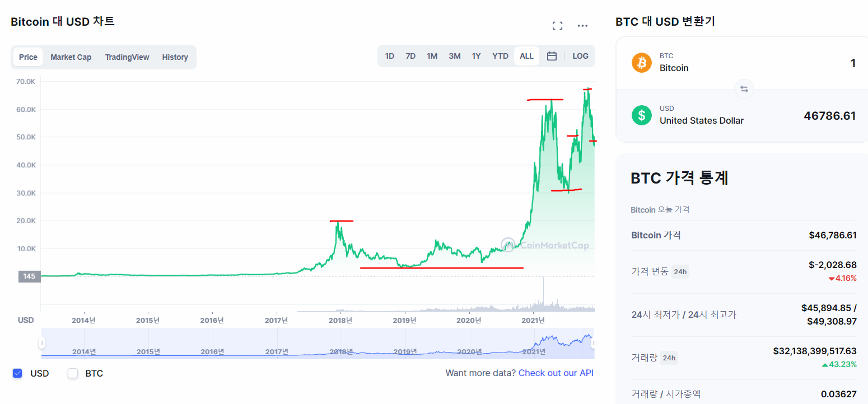Select the 1D time range
The width and height of the screenshot is (868, 404).
390,56
